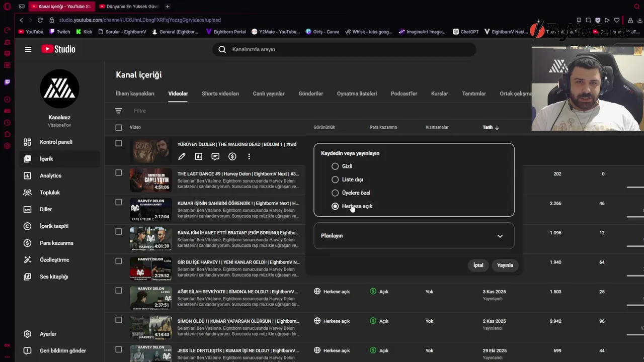
Task: Check the box for BANA KİM İHANET ETTİ video
Action: (x=119, y=231)
